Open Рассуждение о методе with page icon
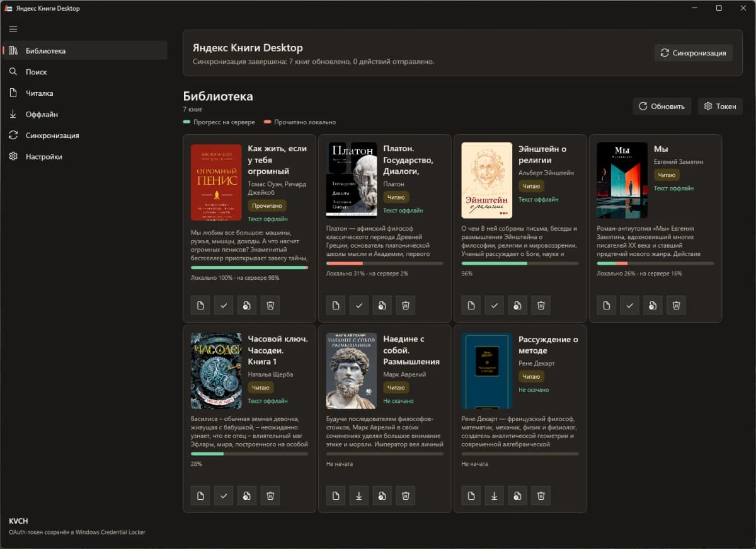 point(471,496)
